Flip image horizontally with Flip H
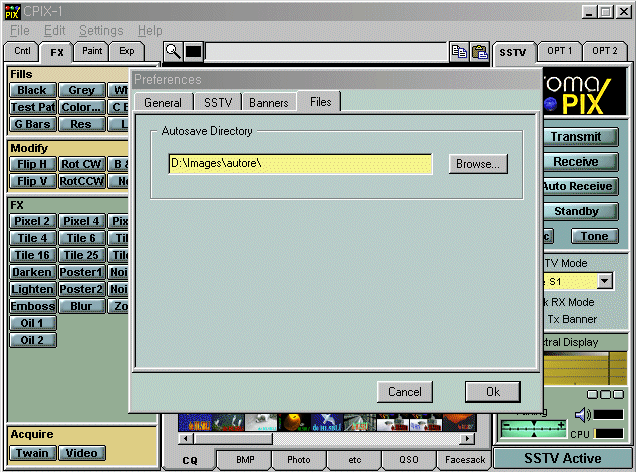 32,164
